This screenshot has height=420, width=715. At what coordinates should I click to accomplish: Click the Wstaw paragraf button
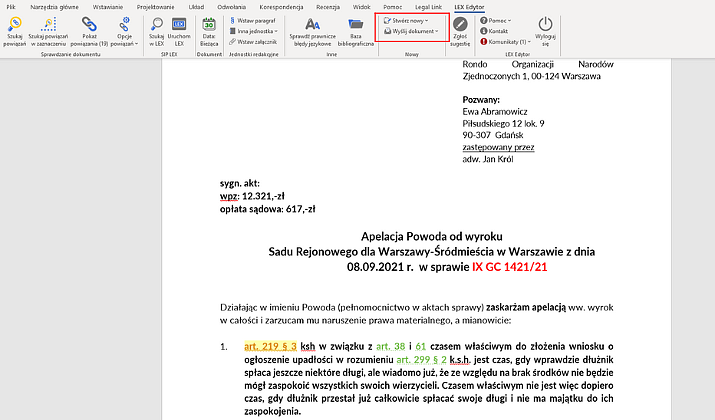point(253,21)
